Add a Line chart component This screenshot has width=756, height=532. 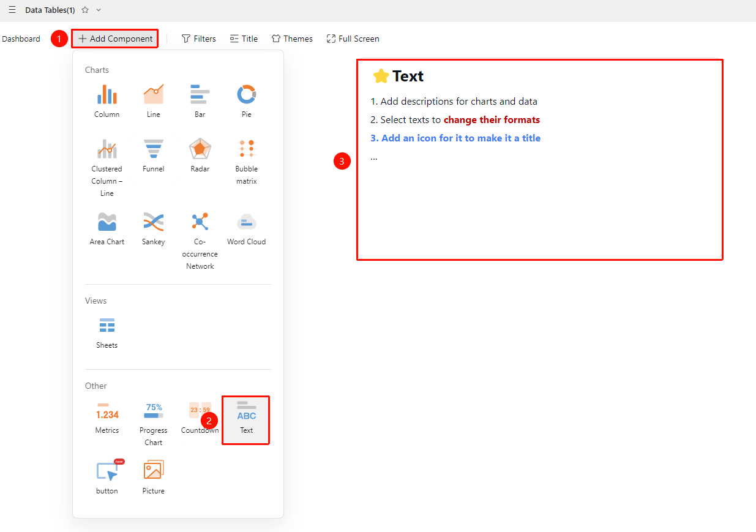154,101
